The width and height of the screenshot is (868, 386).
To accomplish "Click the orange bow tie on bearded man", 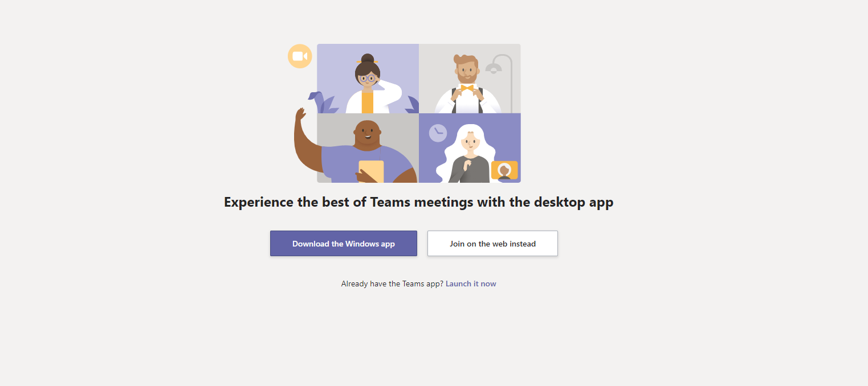I will [467, 88].
